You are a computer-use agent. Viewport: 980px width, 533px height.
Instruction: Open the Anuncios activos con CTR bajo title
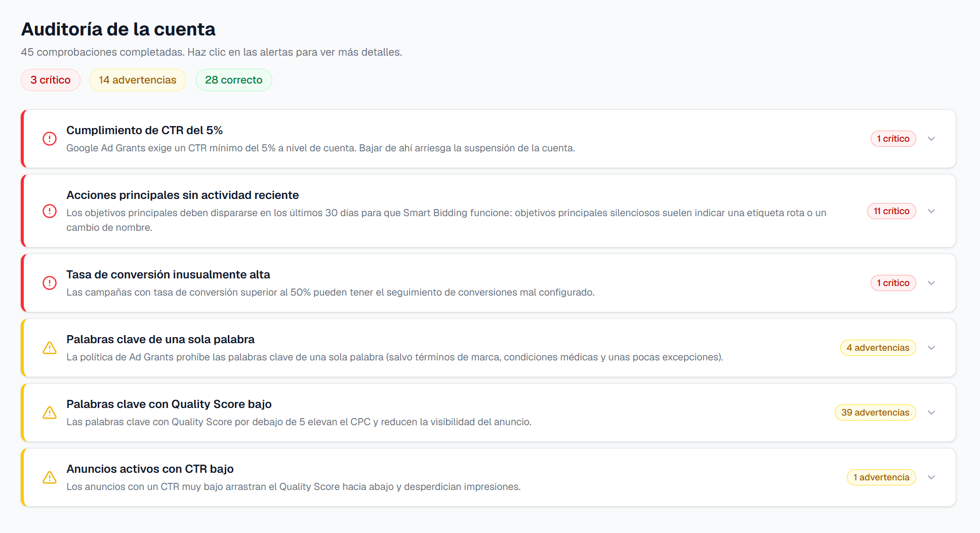point(150,469)
